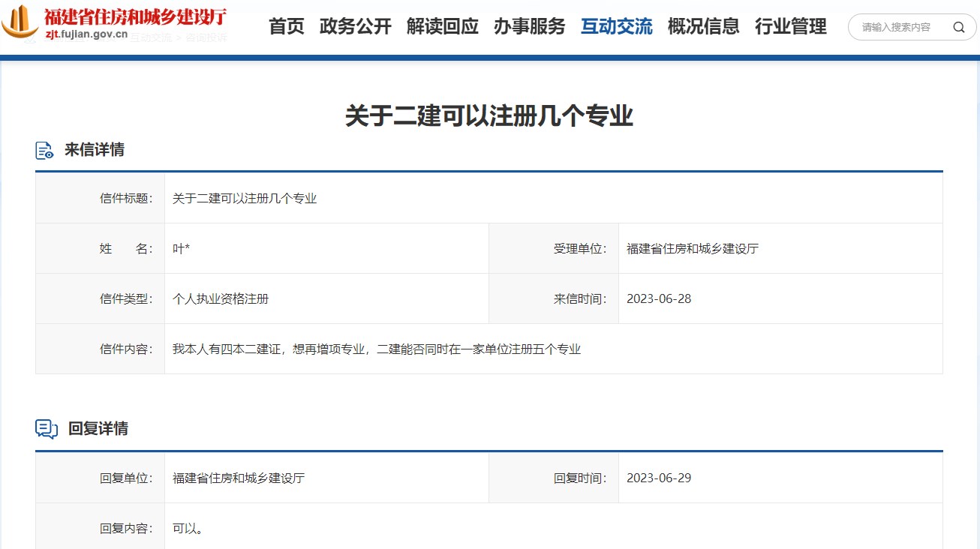This screenshot has width=980, height=549.
Task: Click the 回复时间 date 2023-06-29
Action: (659, 478)
